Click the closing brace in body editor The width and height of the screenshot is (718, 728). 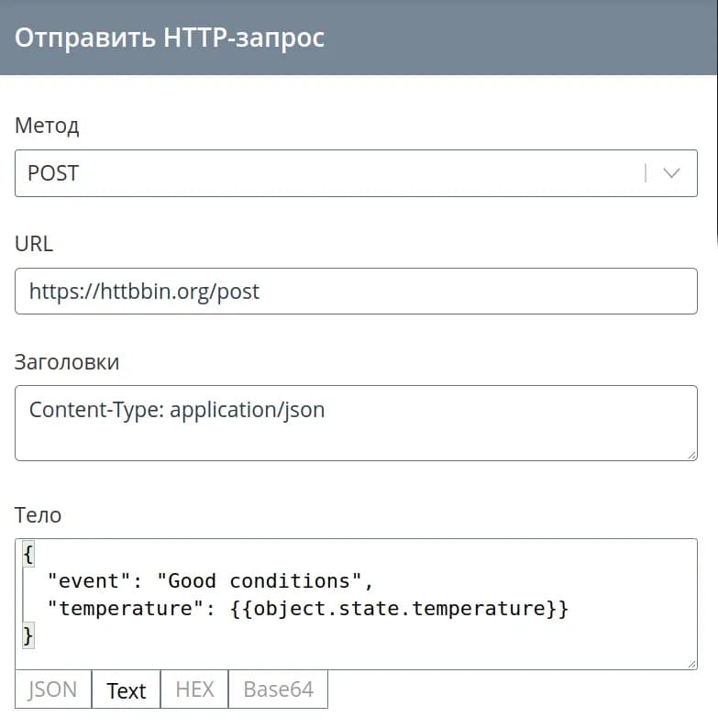click(x=28, y=634)
